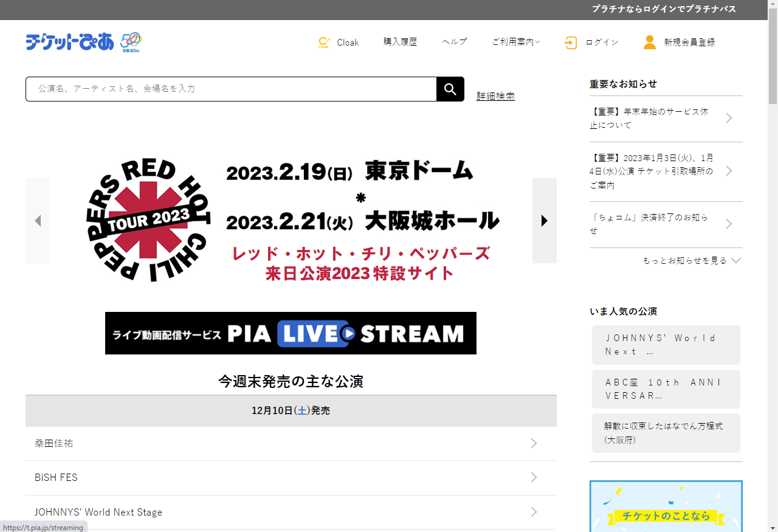
Task: Click the orange new member person icon
Action: click(650, 42)
